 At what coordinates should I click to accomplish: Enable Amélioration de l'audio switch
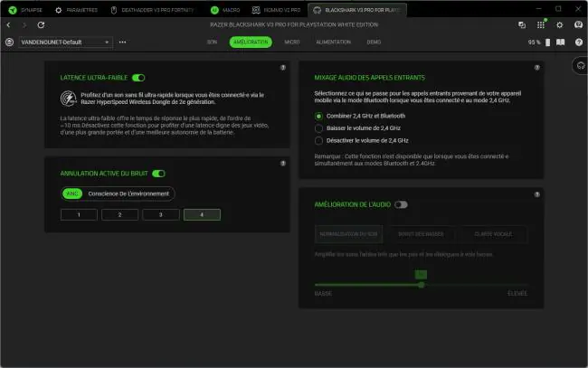pyautogui.click(x=401, y=204)
